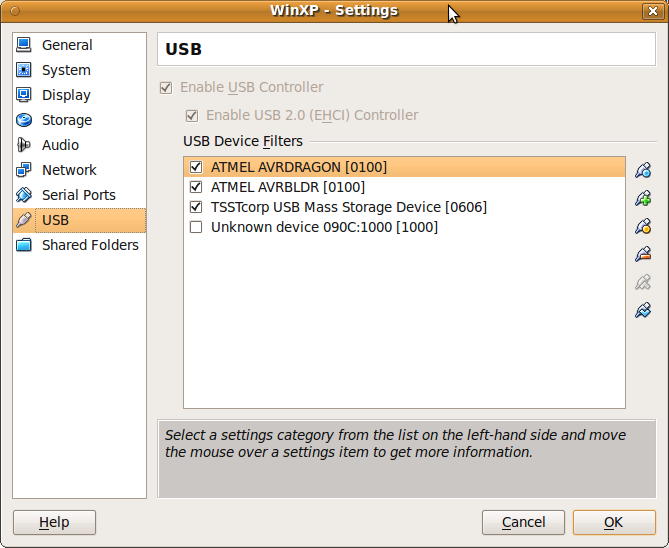Open the General settings category
Screen dimensions: 669x548
(x=67, y=45)
